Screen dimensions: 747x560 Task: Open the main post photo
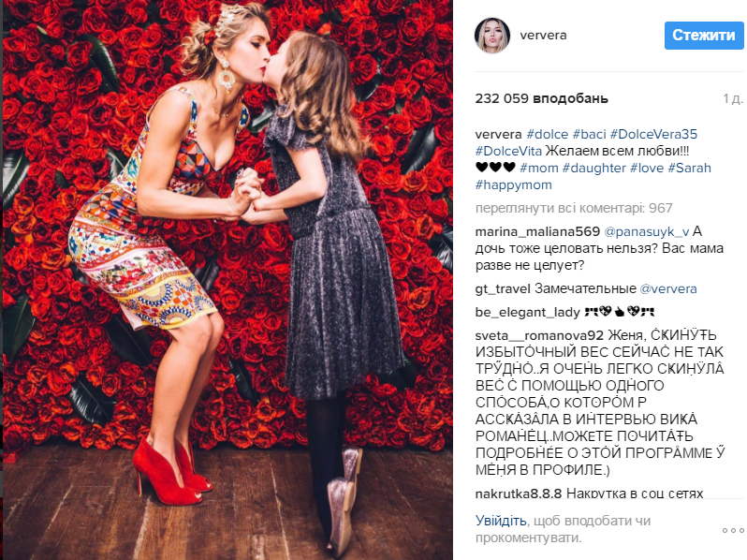coord(227,280)
